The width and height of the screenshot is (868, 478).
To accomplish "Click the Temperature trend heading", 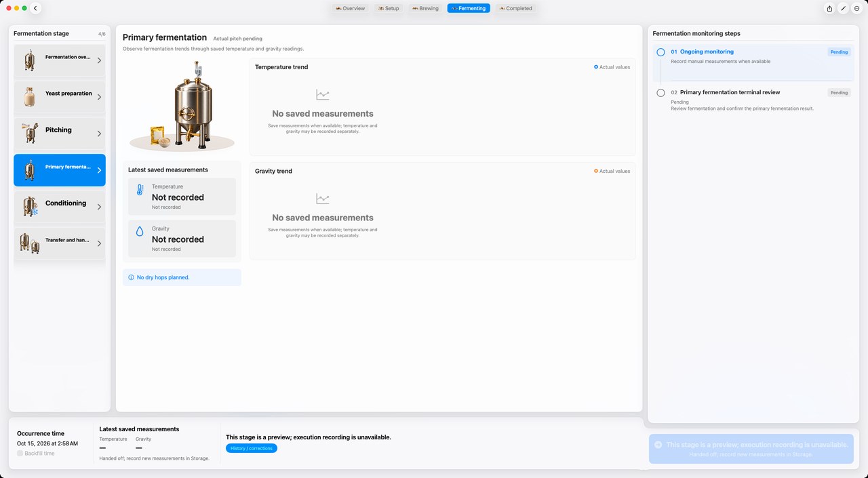I will click(281, 67).
